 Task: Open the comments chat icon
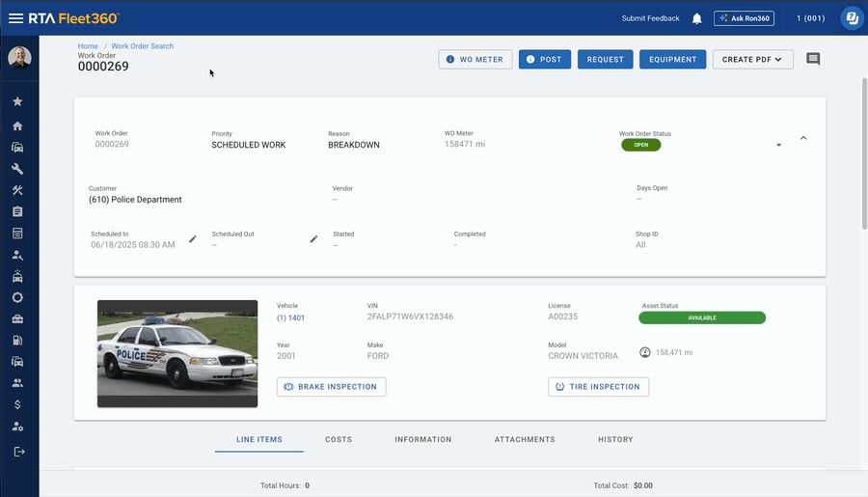point(813,59)
